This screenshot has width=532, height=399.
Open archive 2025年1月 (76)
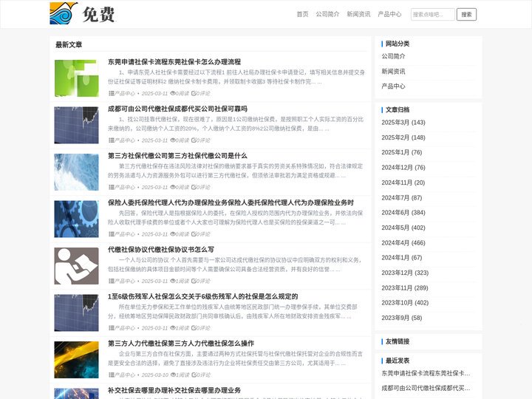pos(402,152)
